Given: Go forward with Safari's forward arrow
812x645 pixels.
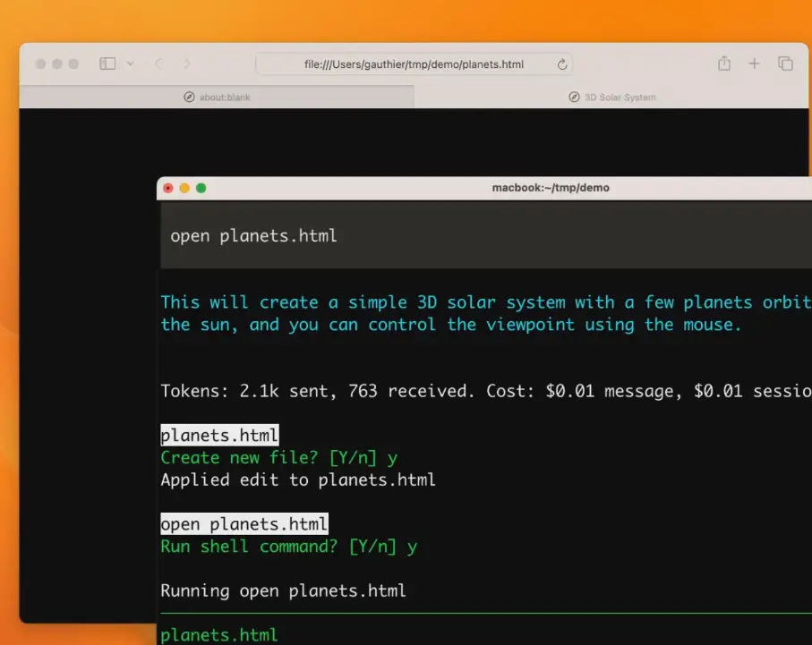Looking at the screenshot, I should (x=187, y=64).
